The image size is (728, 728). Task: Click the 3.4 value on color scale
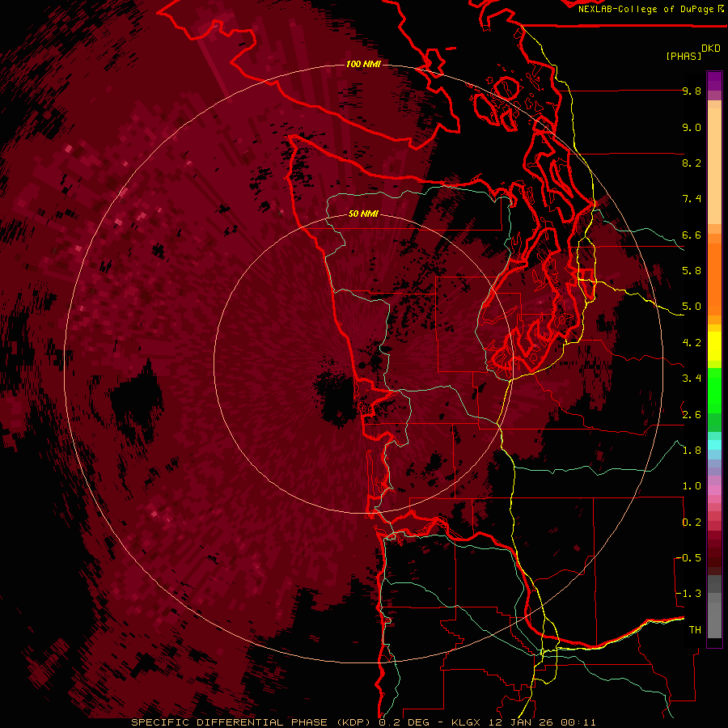click(692, 379)
